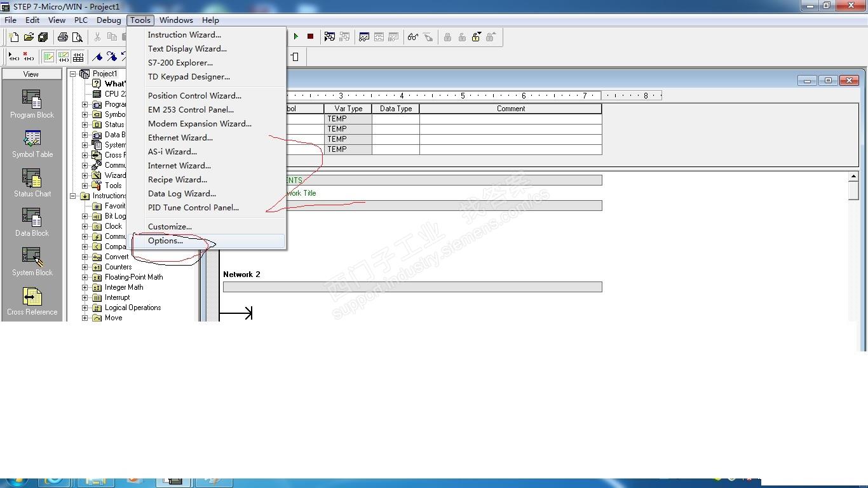Expand the Logical Operations folder
This screenshot has height=488, width=868.
point(85,308)
